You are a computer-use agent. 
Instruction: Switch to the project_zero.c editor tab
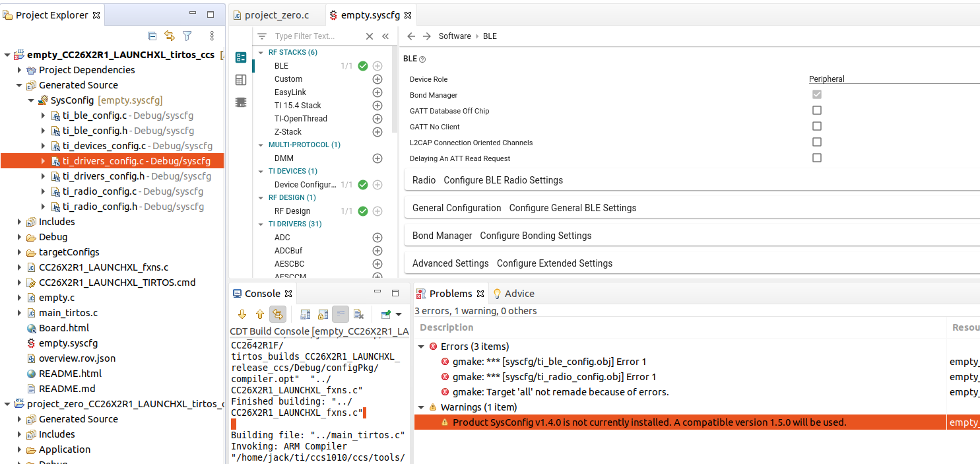point(277,15)
